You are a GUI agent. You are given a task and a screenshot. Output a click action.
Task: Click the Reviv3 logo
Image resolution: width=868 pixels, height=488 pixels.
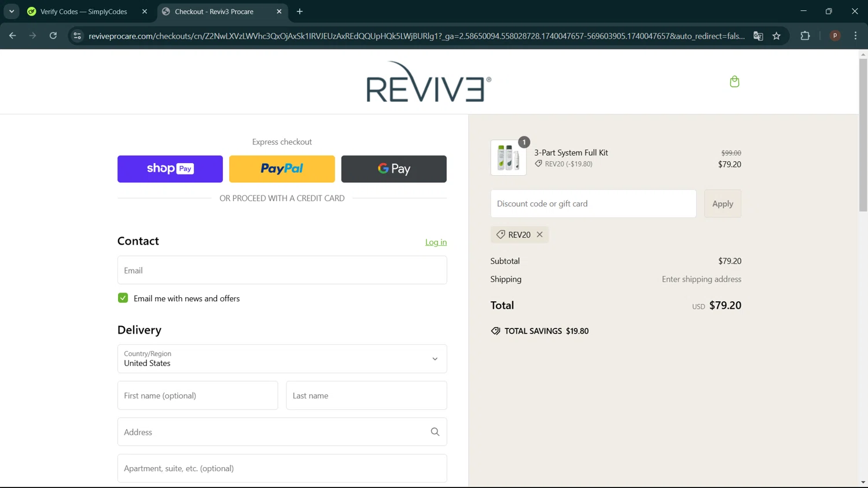[429, 82]
